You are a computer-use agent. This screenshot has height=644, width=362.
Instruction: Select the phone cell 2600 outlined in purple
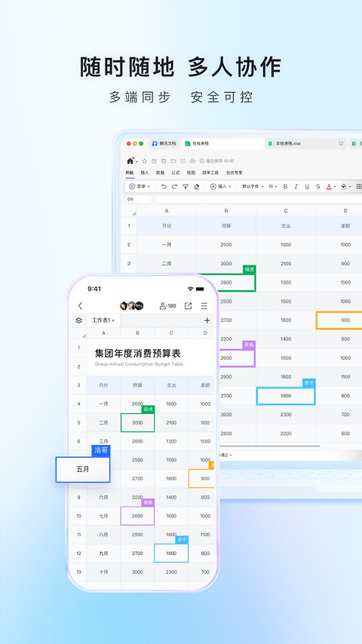pos(138,516)
